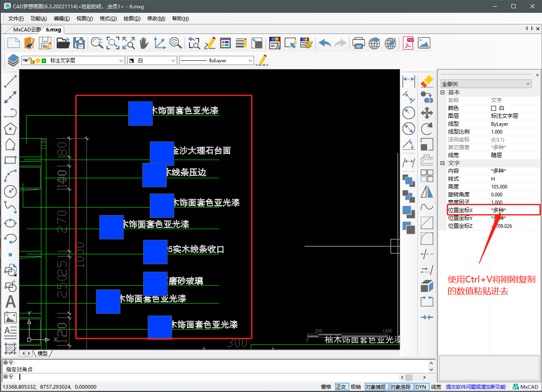
Task: Toggle the 正交 ortho mode
Action: pyautogui.click(x=341, y=387)
